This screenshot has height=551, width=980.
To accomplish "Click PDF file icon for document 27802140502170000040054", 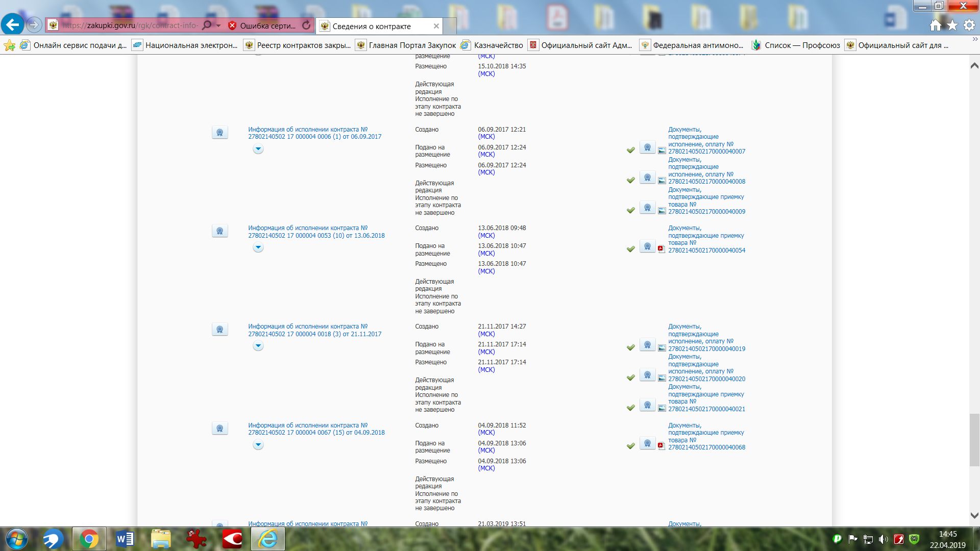I will click(661, 249).
